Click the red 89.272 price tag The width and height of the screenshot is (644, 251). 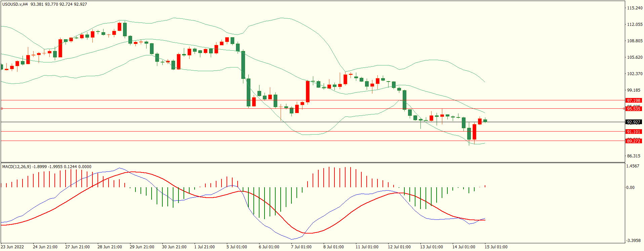[633, 141]
